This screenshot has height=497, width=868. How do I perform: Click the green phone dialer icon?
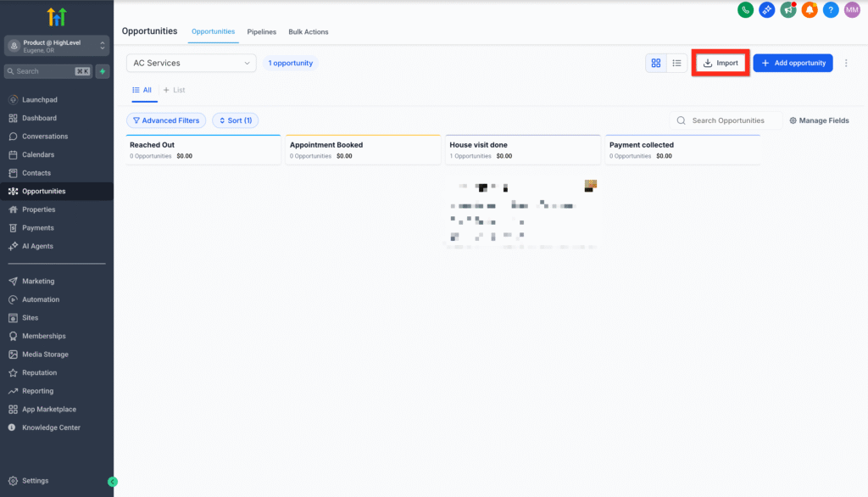(x=746, y=10)
